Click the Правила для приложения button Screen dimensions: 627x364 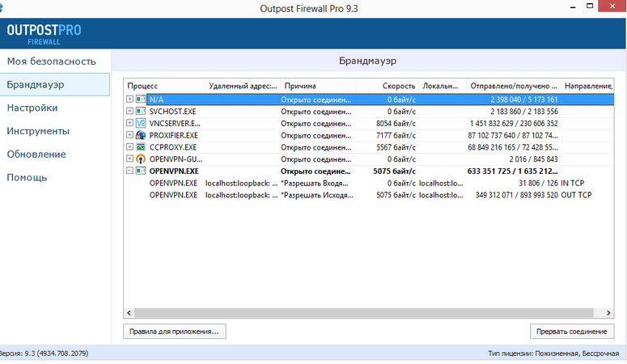coord(174,332)
